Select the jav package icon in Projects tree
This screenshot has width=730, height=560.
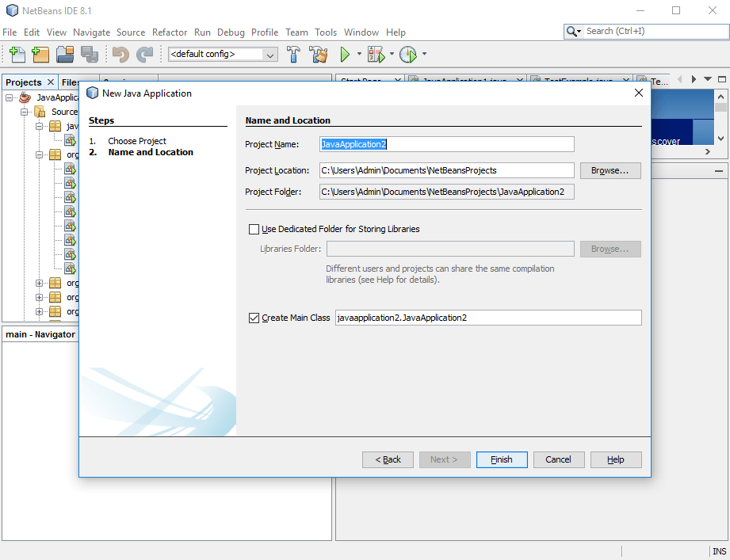[55, 126]
